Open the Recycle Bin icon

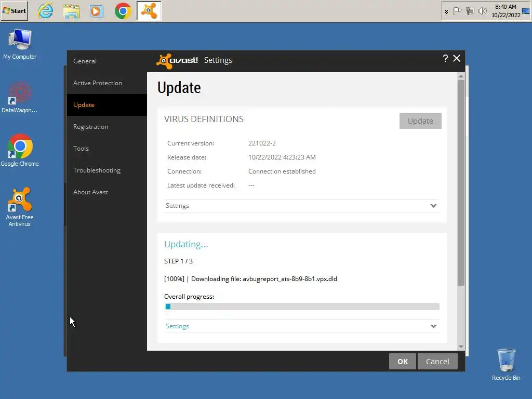coord(506,365)
